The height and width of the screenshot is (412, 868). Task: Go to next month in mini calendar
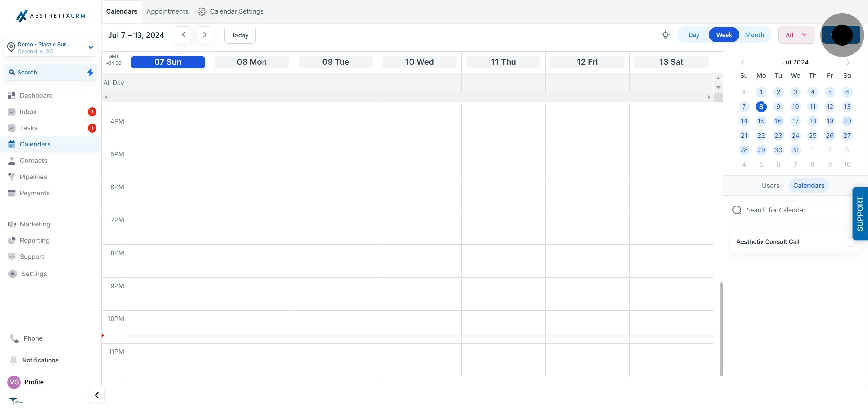click(x=848, y=62)
